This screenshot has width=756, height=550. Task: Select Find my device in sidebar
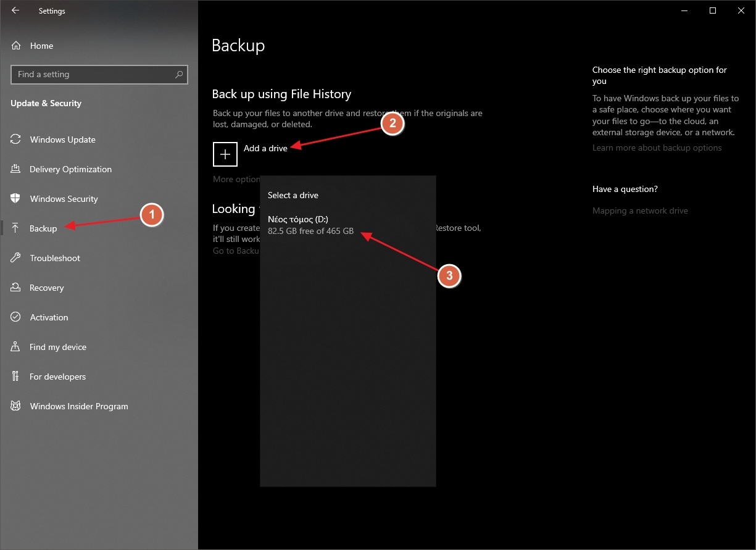[57, 347]
